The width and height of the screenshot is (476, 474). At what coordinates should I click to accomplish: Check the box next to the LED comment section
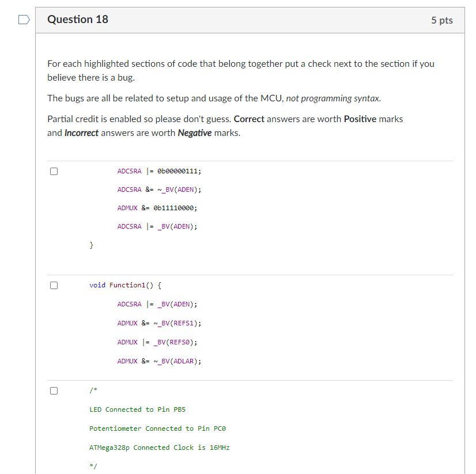(54, 390)
